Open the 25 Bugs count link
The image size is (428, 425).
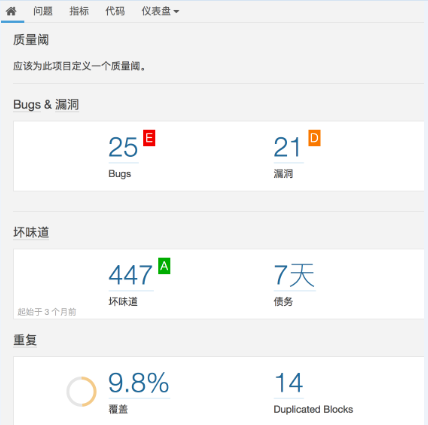(123, 148)
